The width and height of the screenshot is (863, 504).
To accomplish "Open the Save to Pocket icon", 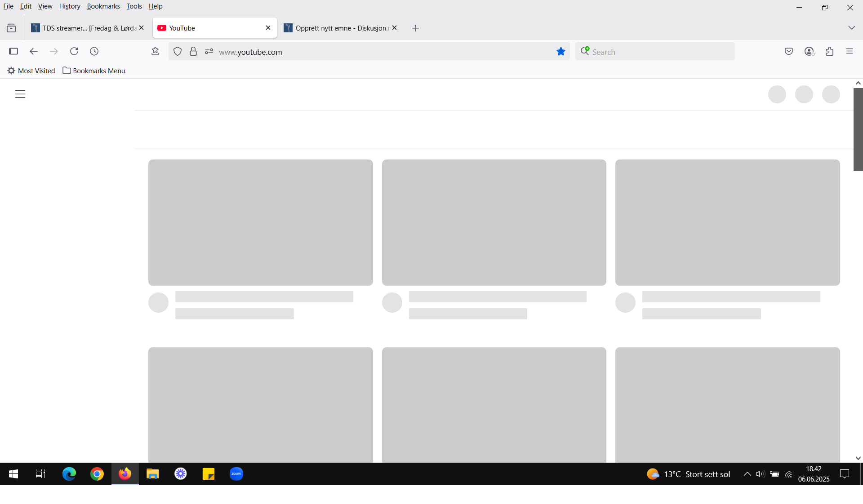I will (789, 51).
